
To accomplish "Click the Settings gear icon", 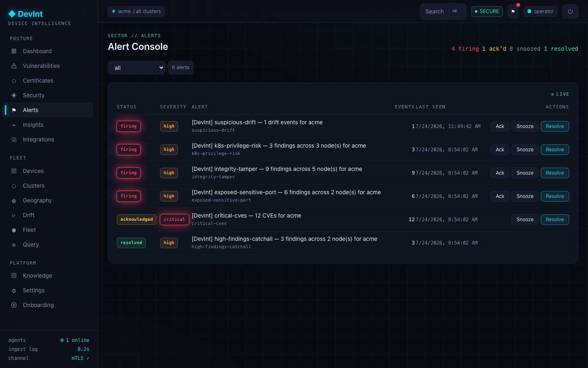I will pos(14,291).
